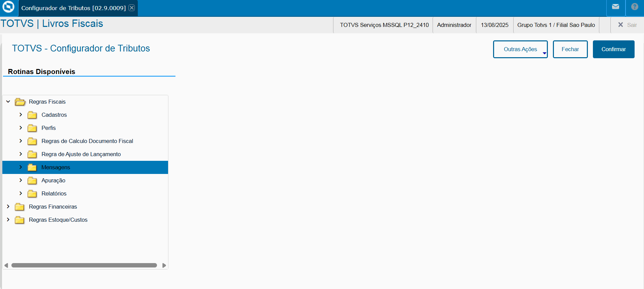Click the Perfis folder icon
The height and width of the screenshot is (289, 644).
(32, 128)
